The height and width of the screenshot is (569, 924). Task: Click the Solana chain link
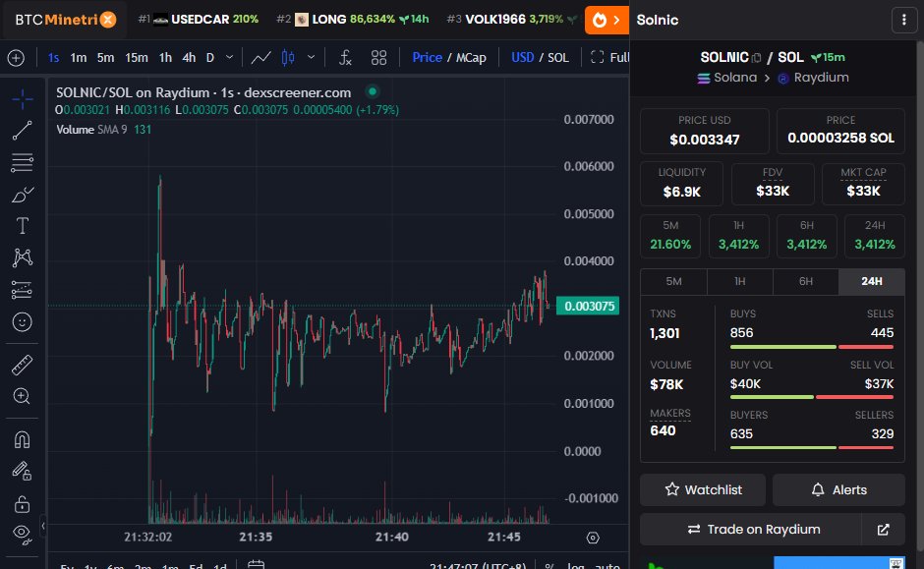(x=727, y=78)
